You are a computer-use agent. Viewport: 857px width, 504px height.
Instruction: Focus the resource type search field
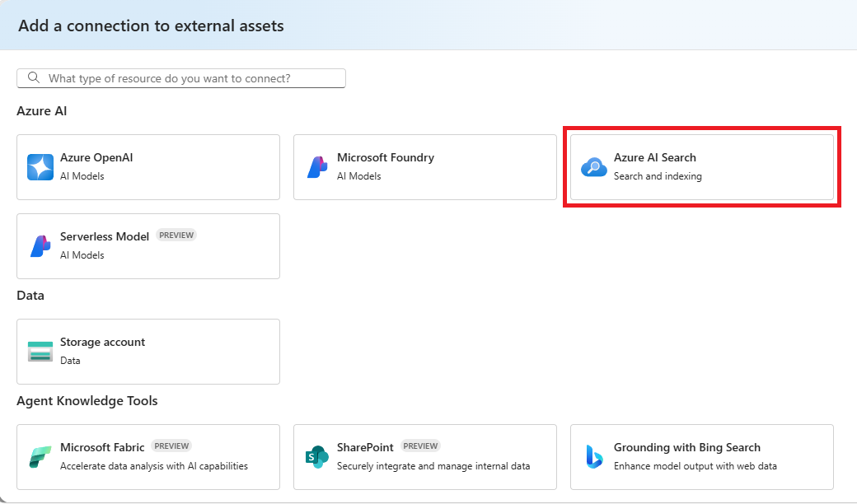[181, 78]
